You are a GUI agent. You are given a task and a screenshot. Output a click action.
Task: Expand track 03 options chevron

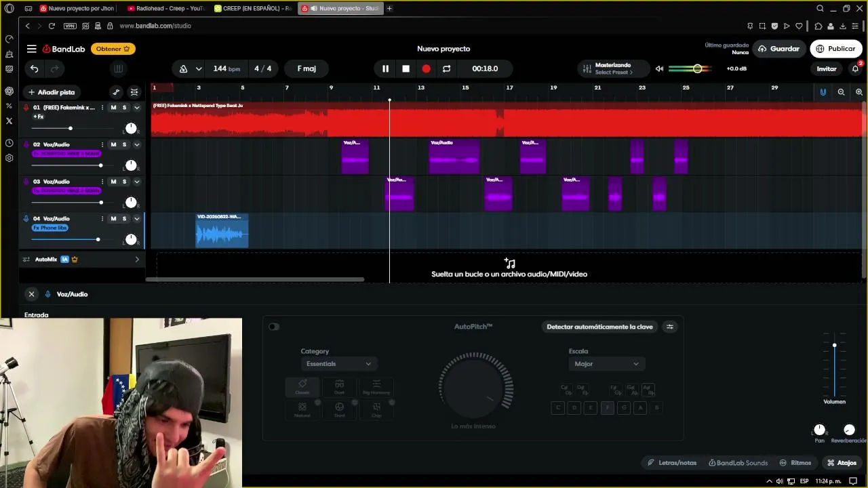(136, 182)
